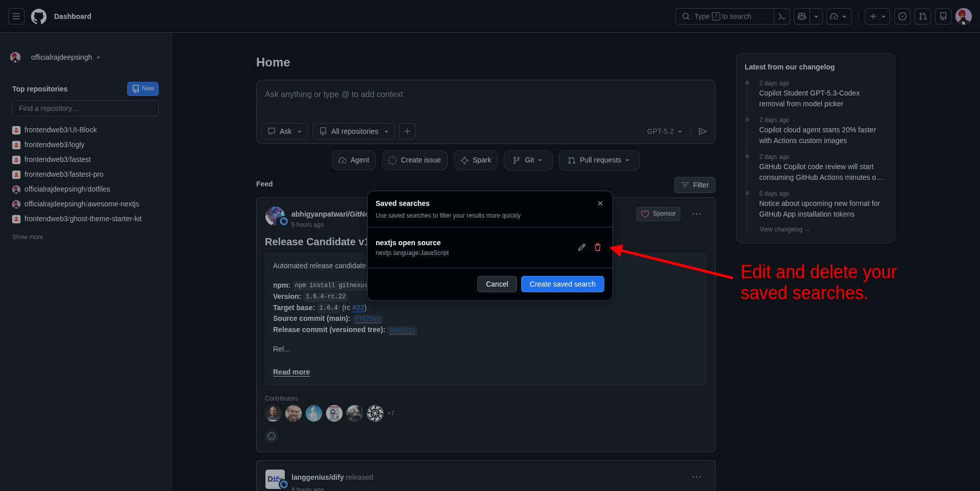Open GitHub App installation tokens changelog entry
This screenshot has height=491, width=980.
[x=820, y=209]
